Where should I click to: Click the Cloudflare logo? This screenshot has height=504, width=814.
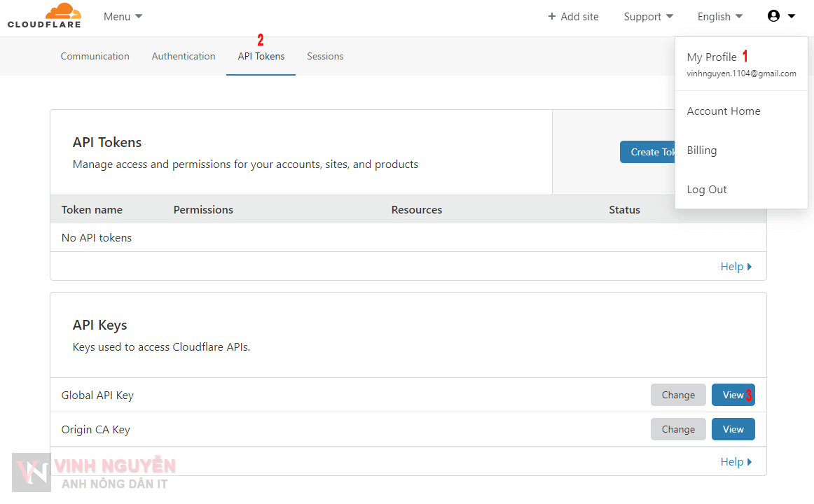click(44, 15)
